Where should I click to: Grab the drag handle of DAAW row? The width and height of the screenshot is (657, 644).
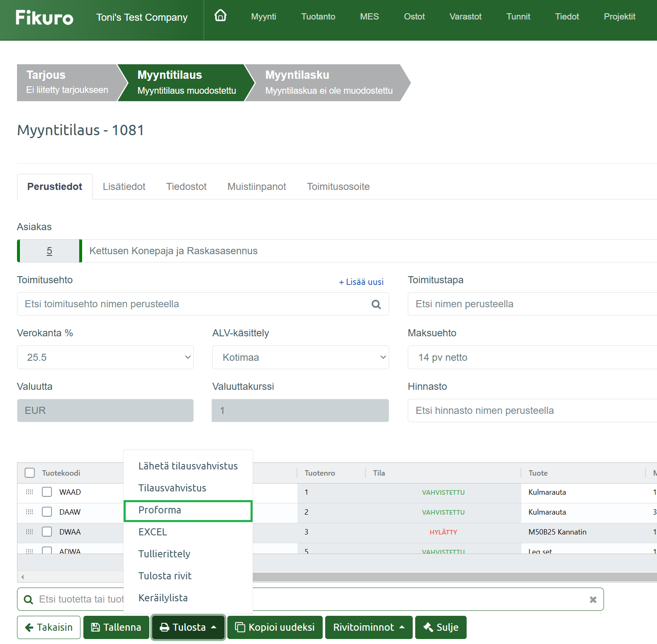(x=29, y=512)
